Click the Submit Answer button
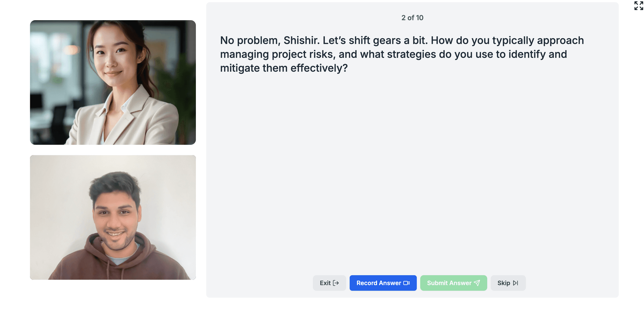644x325 pixels. (453, 283)
